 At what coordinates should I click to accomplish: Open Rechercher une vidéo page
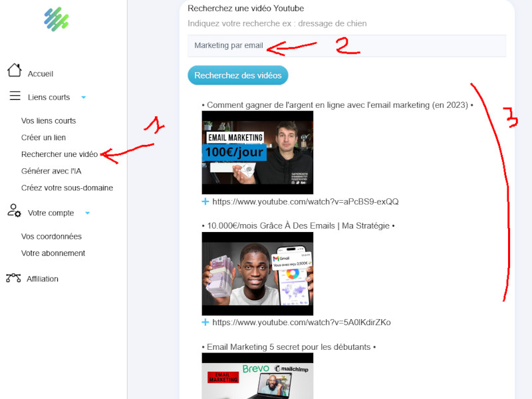(59, 154)
